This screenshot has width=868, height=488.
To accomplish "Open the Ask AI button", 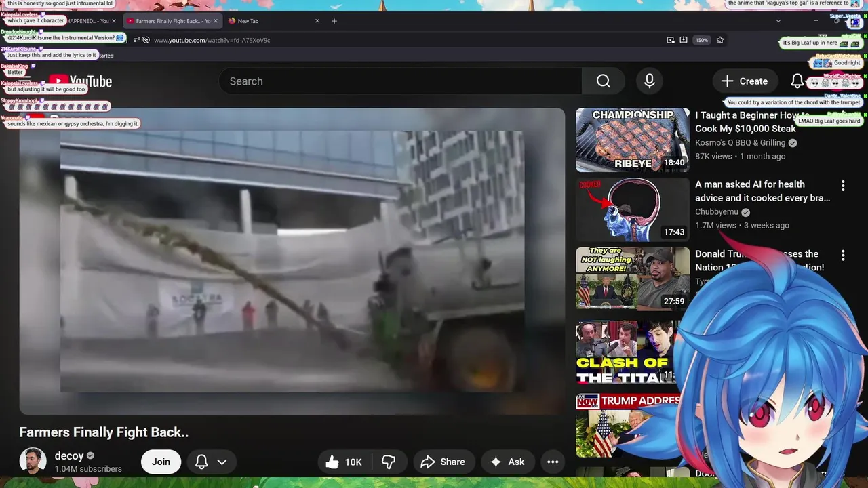I will 508,462.
